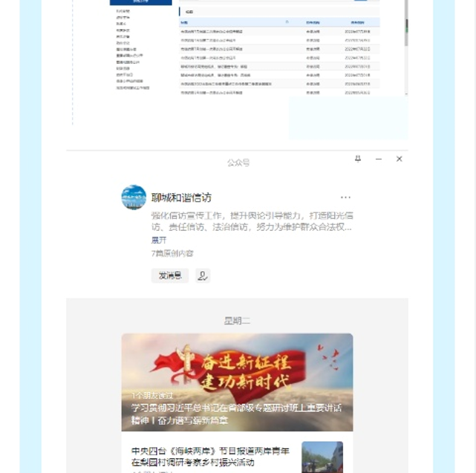Minimize the official account window

(379, 159)
